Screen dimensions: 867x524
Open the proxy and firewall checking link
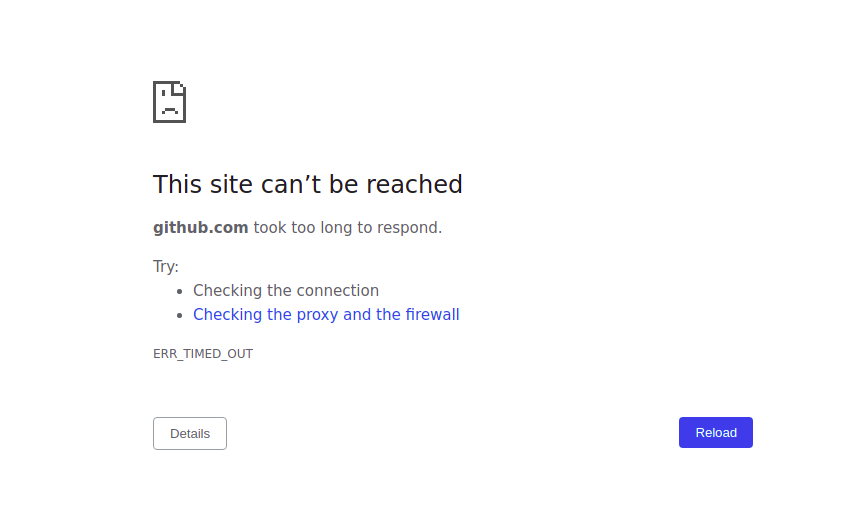point(326,315)
